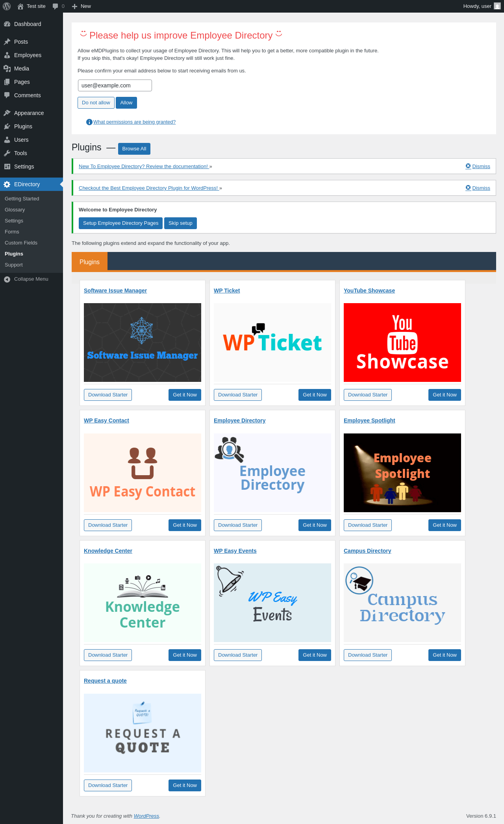
Task: Click the Skip setup button
Action: click(180, 223)
